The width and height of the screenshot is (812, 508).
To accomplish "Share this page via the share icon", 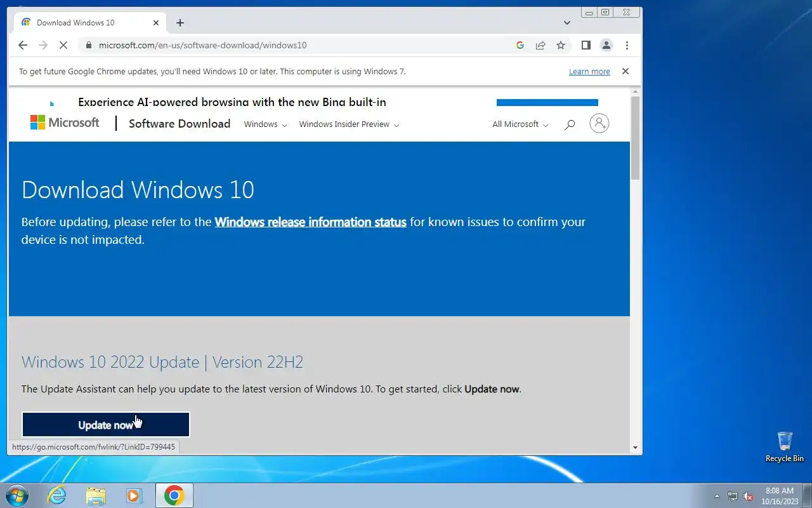I will 540,45.
